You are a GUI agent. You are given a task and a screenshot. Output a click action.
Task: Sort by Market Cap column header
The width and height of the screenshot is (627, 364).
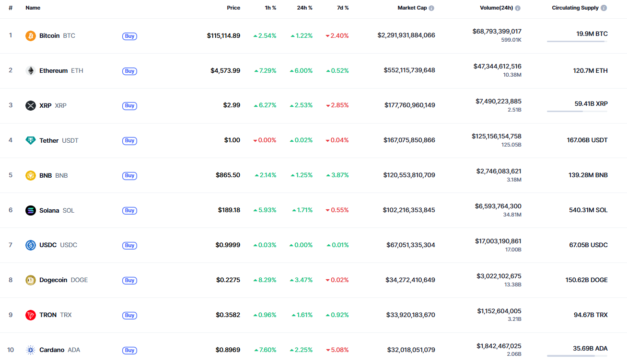click(412, 8)
